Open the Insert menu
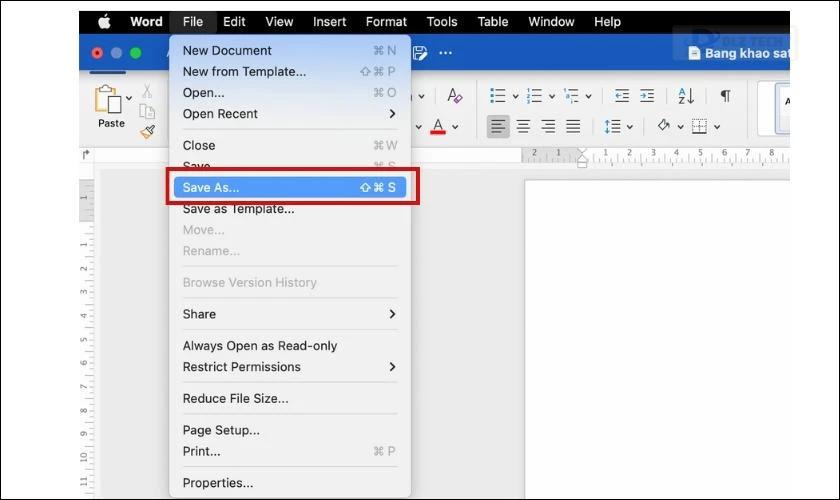Image resolution: width=840 pixels, height=500 pixels. click(329, 22)
